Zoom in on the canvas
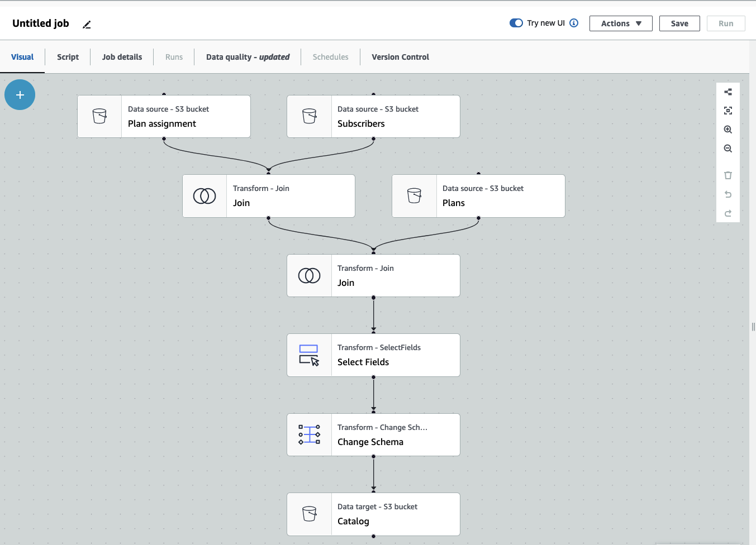The image size is (756, 545). point(728,130)
